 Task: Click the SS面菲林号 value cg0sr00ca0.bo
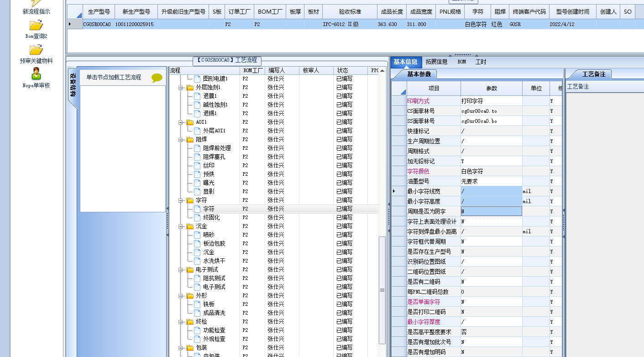click(479, 121)
